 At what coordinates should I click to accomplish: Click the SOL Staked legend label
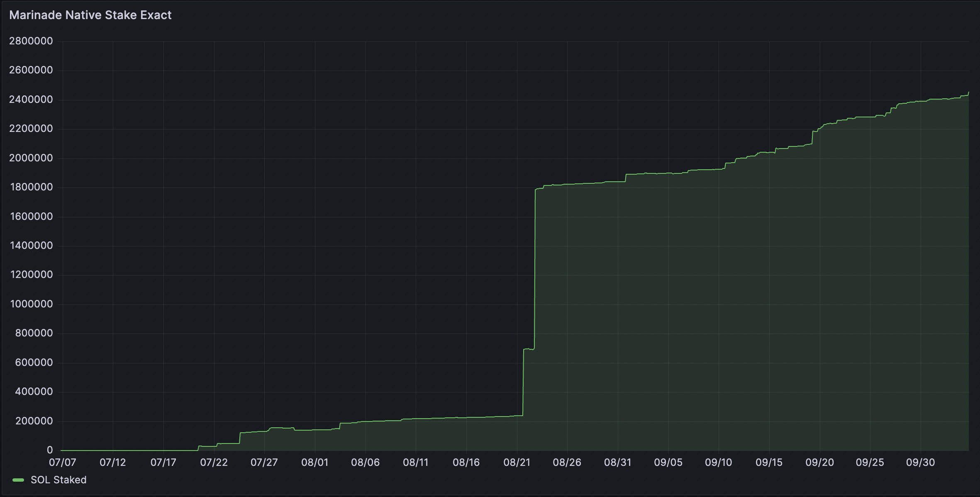tap(59, 480)
